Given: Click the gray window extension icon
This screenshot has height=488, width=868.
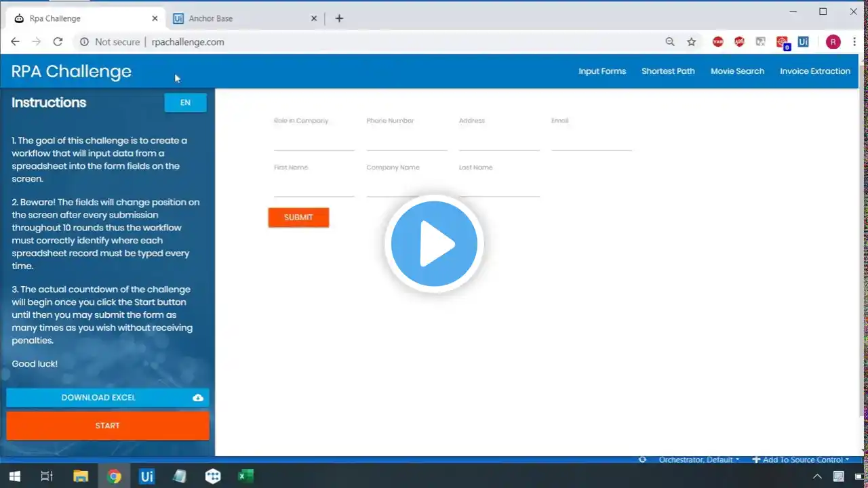Looking at the screenshot, I should coord(761,42).
